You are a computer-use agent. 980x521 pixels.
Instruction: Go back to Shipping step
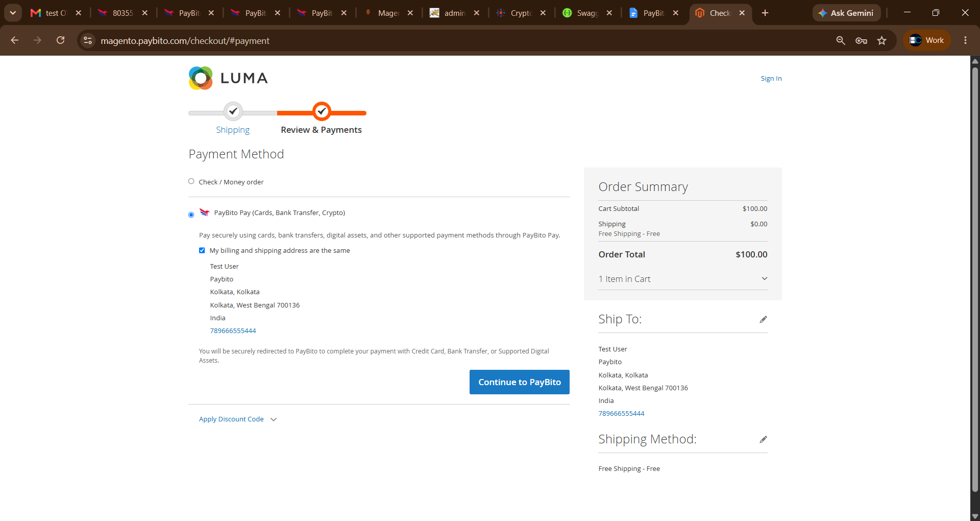233,130
